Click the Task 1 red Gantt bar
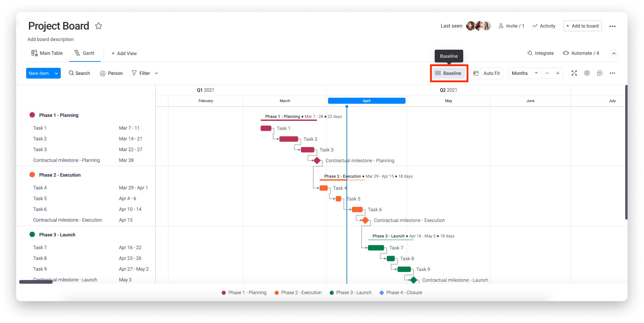The width and height of the screenshot is (644, 323). pyautogui.click(x=266, y=128)
